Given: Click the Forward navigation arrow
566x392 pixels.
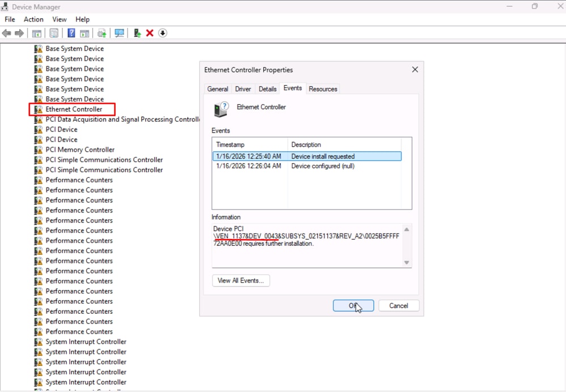Looking at the screenshot, I should pos(19,33).
